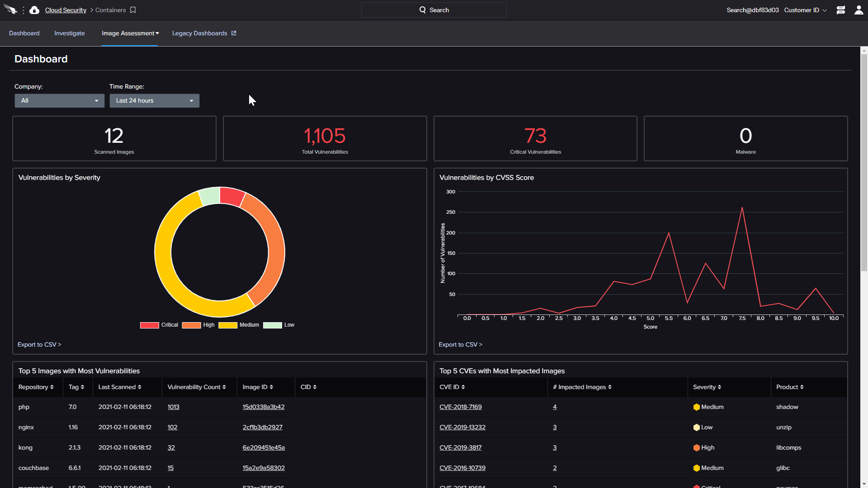Click vulnerability count 1013 for php image

tap(174, 406)
